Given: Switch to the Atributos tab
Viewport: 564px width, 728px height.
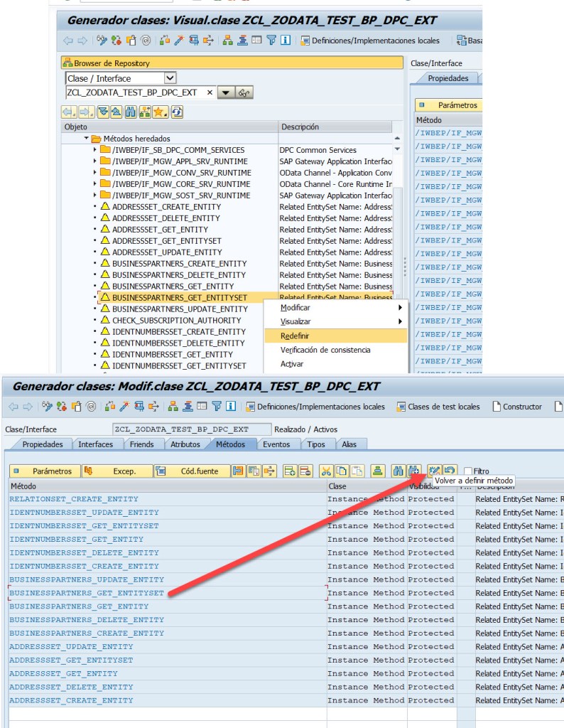Looking at the screenshot, I should [x=185, y=444].
